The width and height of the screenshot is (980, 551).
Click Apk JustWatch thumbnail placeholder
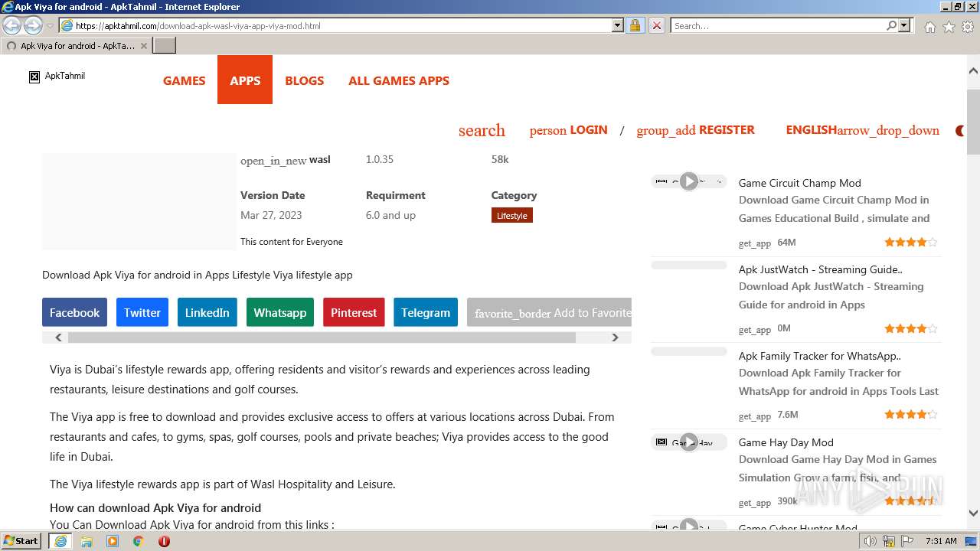pos(689,265)
